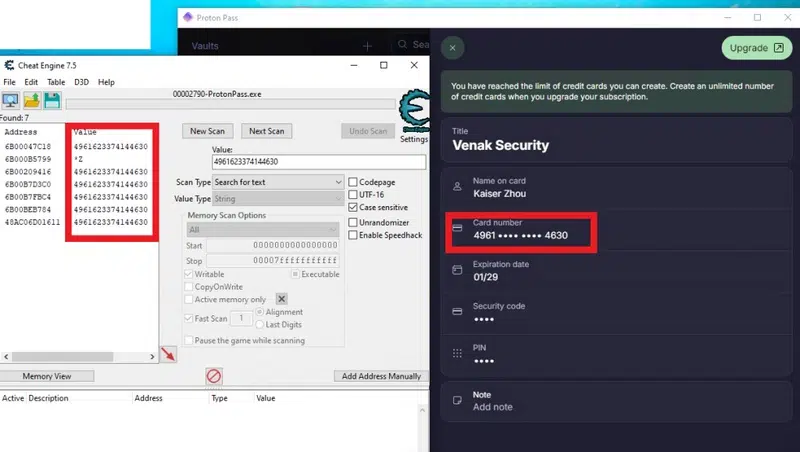Click the save floppy disk icon
The width and height of the screenshot is (800, 452).
coord(52,101)
